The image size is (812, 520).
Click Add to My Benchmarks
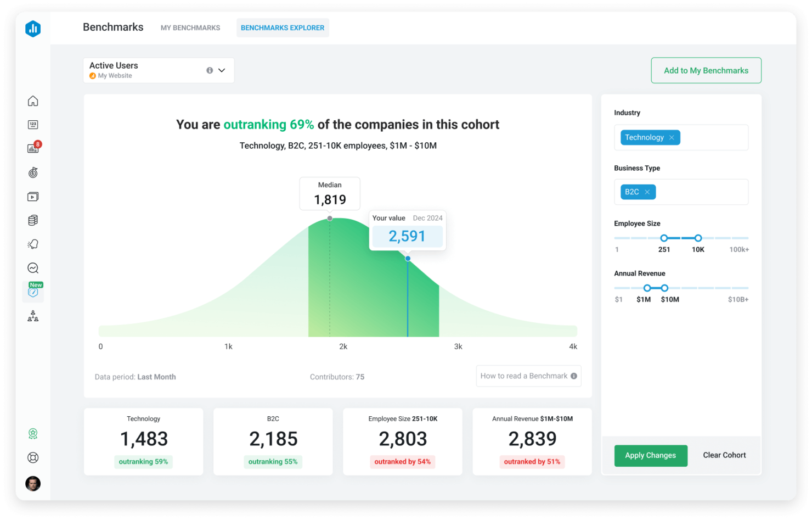706,70
